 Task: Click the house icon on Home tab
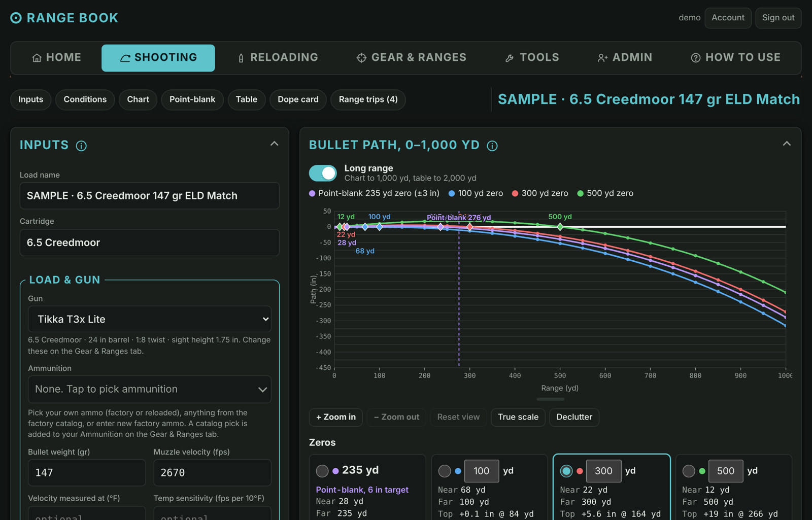click(x=37, y=58)
